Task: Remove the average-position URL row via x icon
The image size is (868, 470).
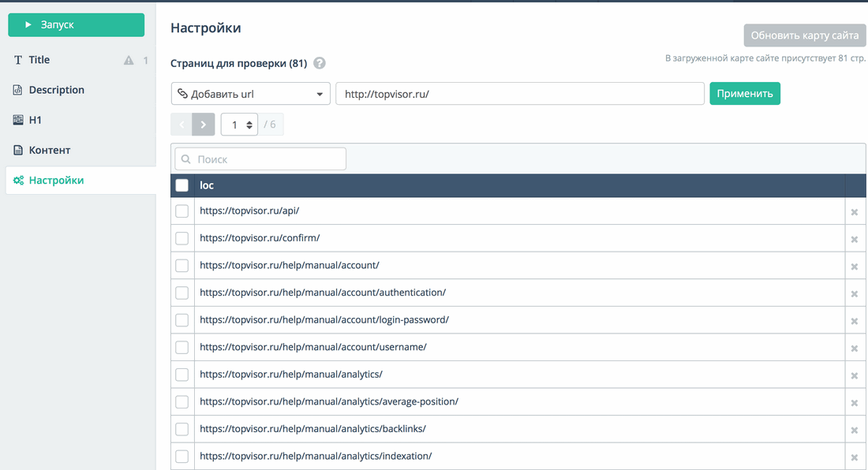Action: 854,403
